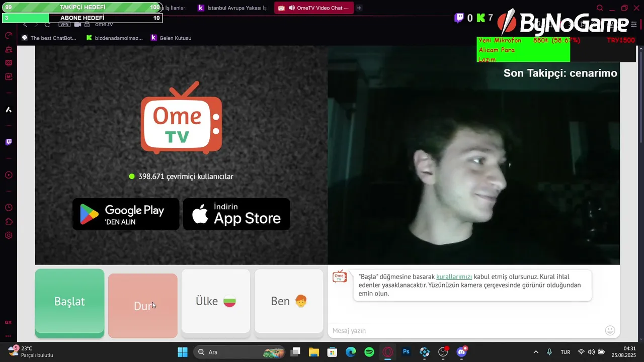Screen dimensions: 644x362
Task: Click the camera permission icon in the address bar
Action: coord(77,24)
